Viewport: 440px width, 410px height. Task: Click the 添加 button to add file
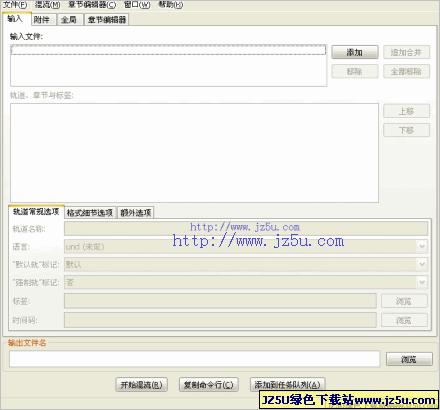(355, 52)
